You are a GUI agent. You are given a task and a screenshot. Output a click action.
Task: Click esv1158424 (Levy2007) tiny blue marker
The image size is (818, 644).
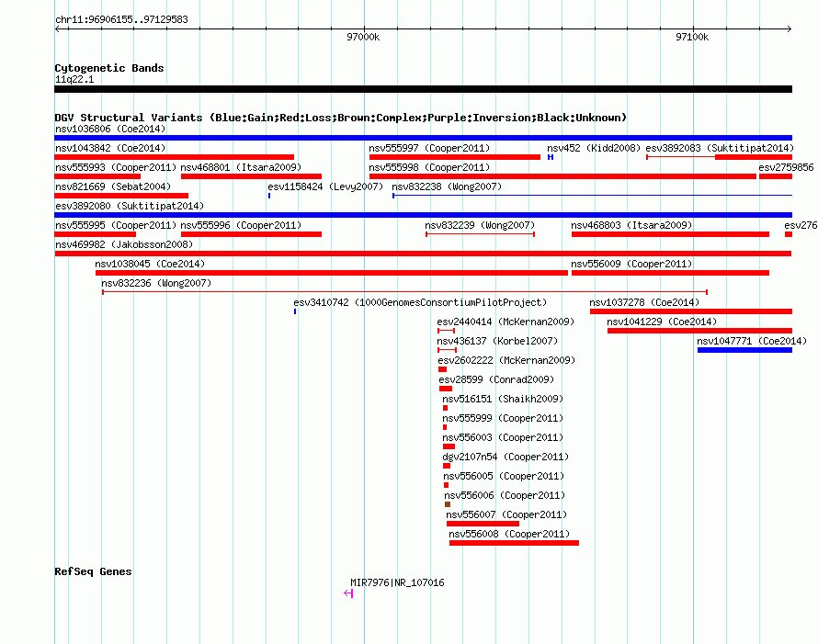pyautogui.click(x=269, y=196)
